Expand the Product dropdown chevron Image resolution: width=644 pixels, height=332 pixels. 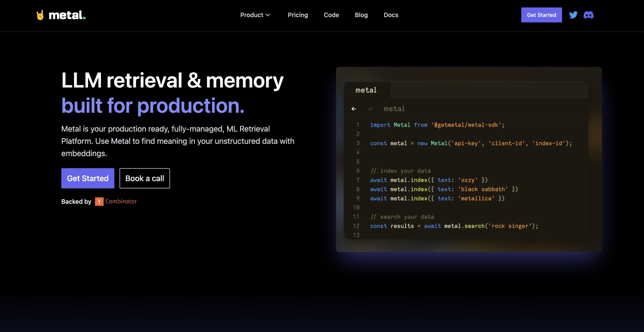click(268, 15)
